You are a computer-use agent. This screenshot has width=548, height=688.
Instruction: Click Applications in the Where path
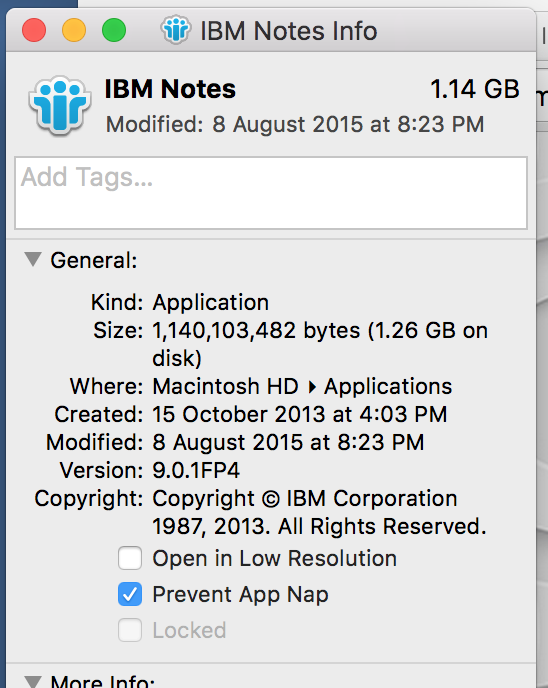(x=388, y=387)
